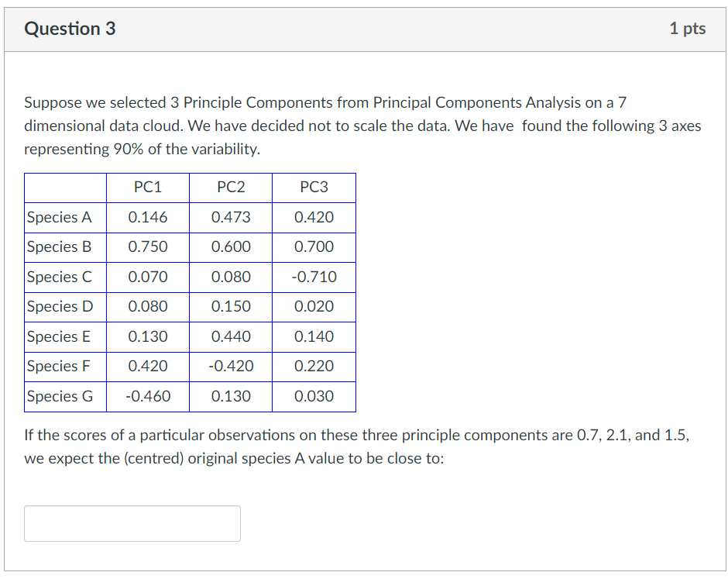Click inside the answer input box
Image resolution: width=728 pixels, height=579 pixels.
(132, 523)
